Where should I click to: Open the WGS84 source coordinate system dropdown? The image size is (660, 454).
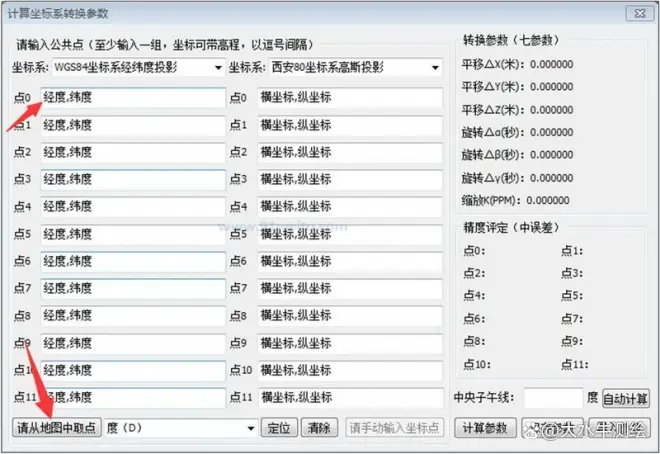coord(218,68)
